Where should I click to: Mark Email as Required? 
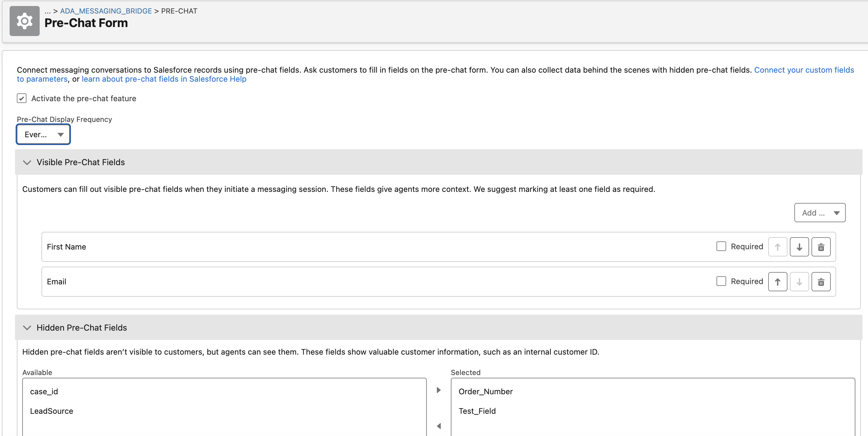tap(721, 281)
